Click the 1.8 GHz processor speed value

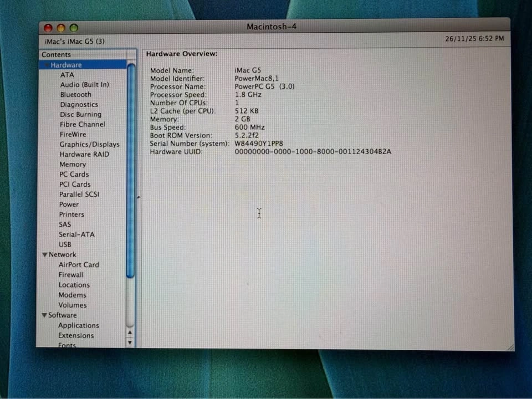coord(248,95)
